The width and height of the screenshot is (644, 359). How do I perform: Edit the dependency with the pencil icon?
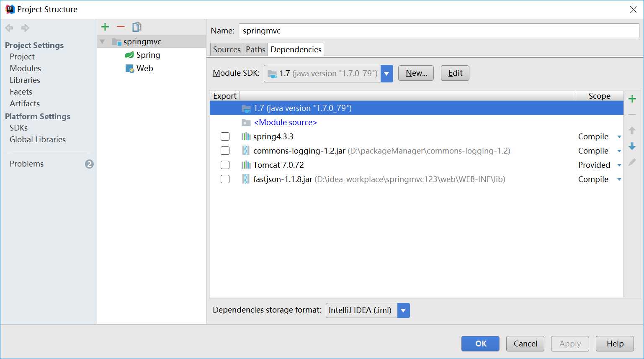click(x=632, y=162)
